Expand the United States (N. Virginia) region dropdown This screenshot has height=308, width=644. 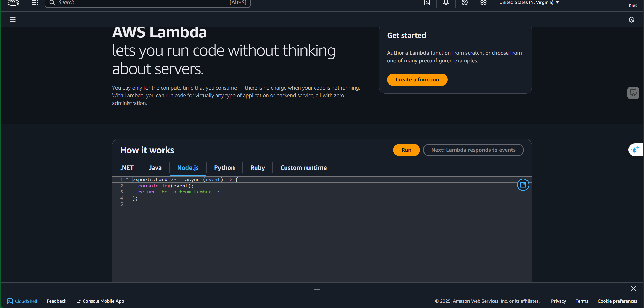coord(529,3)
